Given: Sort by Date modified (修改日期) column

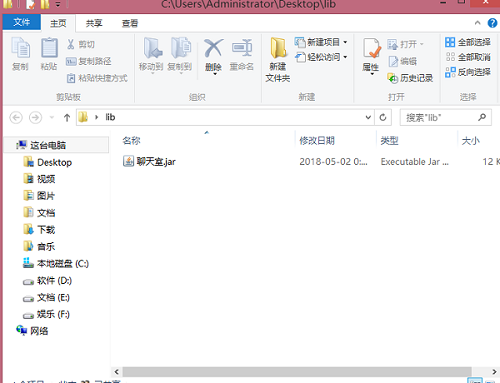Looking at the screenshot, I should [x=317, y=141].
